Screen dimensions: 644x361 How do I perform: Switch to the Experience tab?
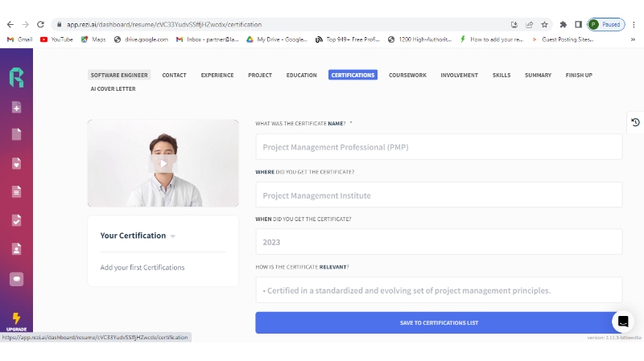(x=217, y=76)
